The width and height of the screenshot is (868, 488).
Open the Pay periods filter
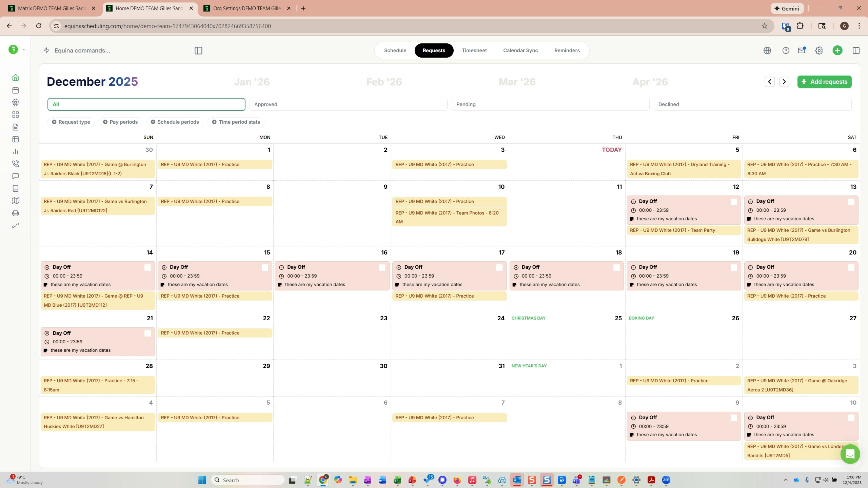(x=120, y=122)
